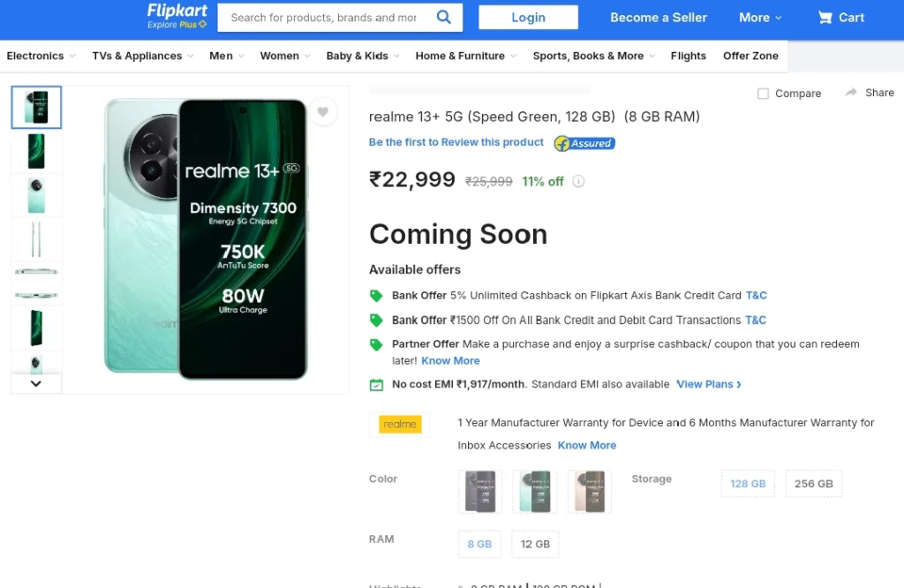Click the product search input field

324,18
